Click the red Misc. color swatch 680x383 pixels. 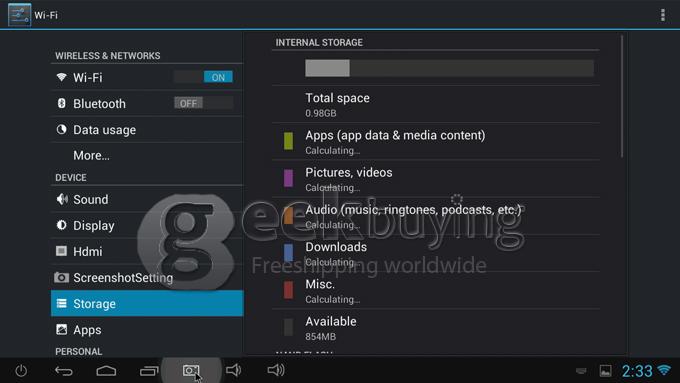coord(288,290)
